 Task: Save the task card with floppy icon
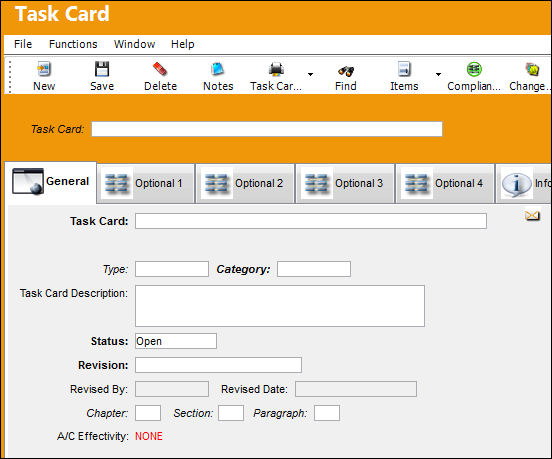(102, 69)
